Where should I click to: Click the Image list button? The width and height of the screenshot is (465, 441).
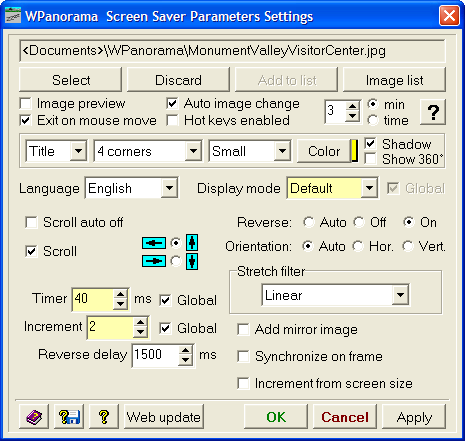point(394,80)
